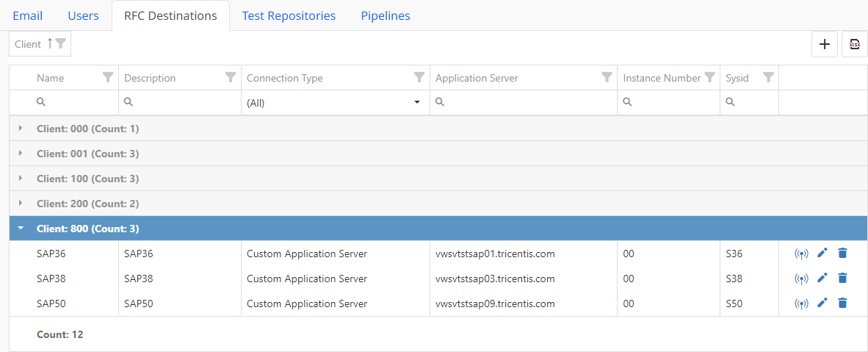The width and height of the screenshot is (868, 352).
Task: Open the filter for the Sysid column
Action: 768,77
